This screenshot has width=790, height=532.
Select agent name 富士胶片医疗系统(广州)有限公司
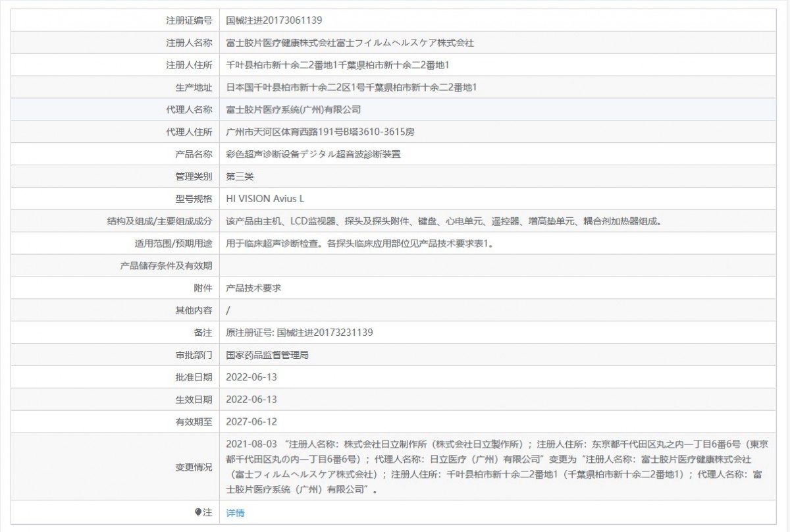(293, 110)
